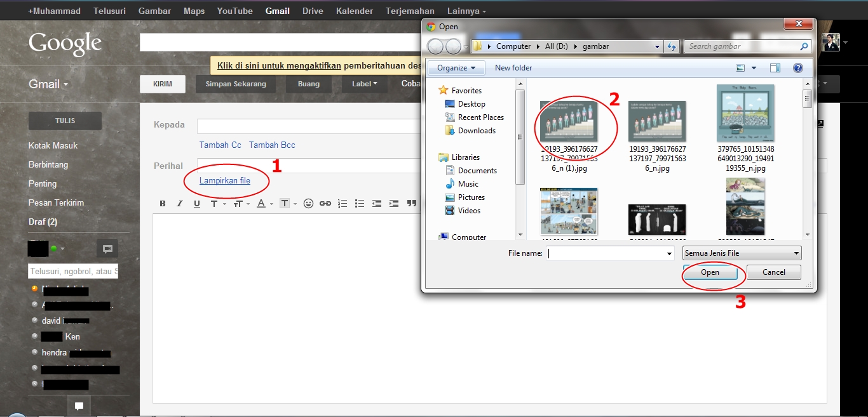Image resolution: width=868 pixels, height=417 pixels.
Task: Open the Label dropdown above the message
Action: [364, 83]
